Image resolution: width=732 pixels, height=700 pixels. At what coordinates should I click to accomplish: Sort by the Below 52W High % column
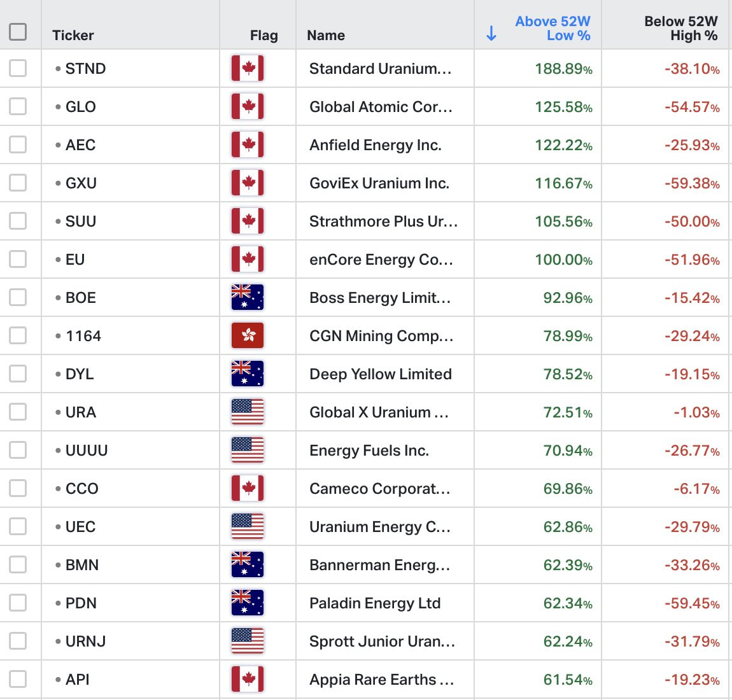click(x=680, y=28)
